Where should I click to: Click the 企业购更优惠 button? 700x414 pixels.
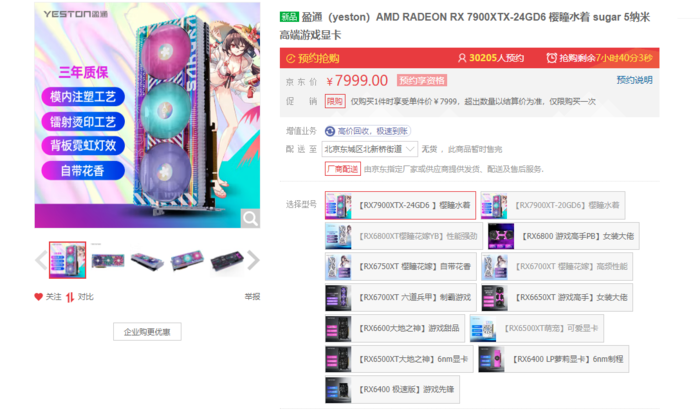(x=147, y=332)
